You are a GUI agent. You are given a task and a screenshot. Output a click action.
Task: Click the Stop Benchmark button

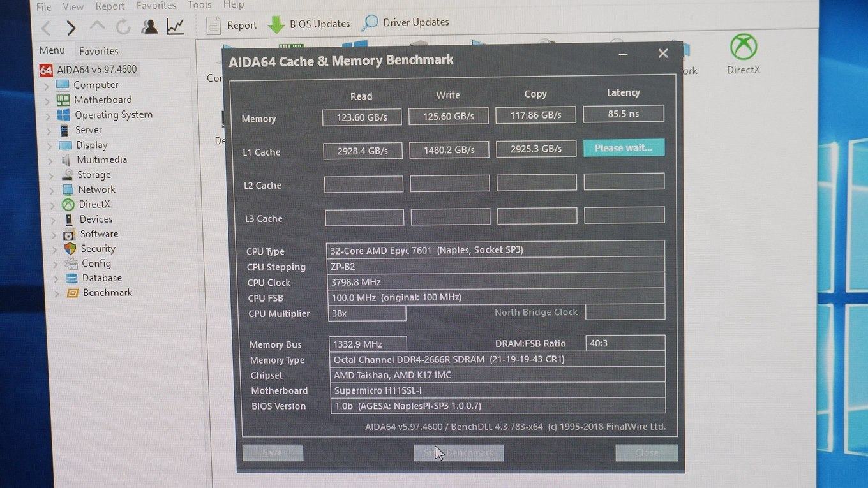[459, 453]
